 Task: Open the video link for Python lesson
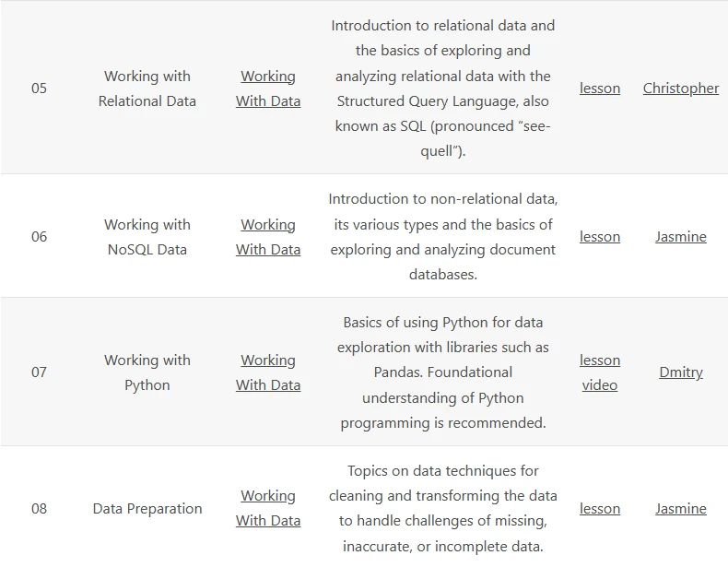599,385
